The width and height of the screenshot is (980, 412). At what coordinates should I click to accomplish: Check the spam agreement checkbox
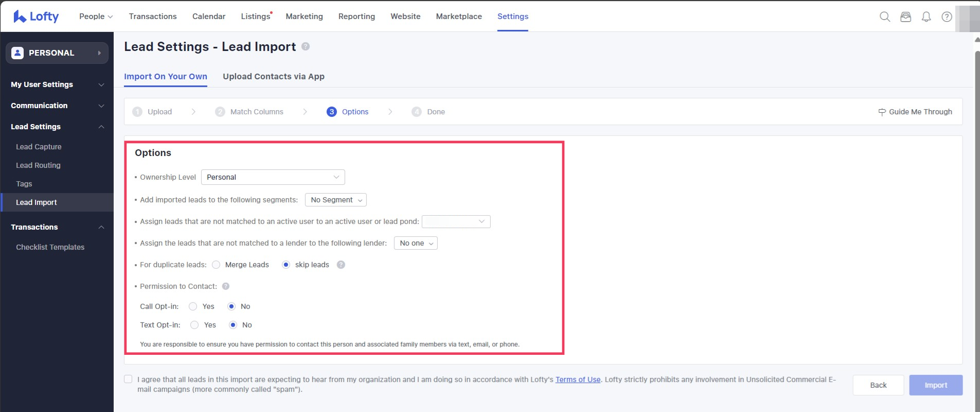pos(128,379)
